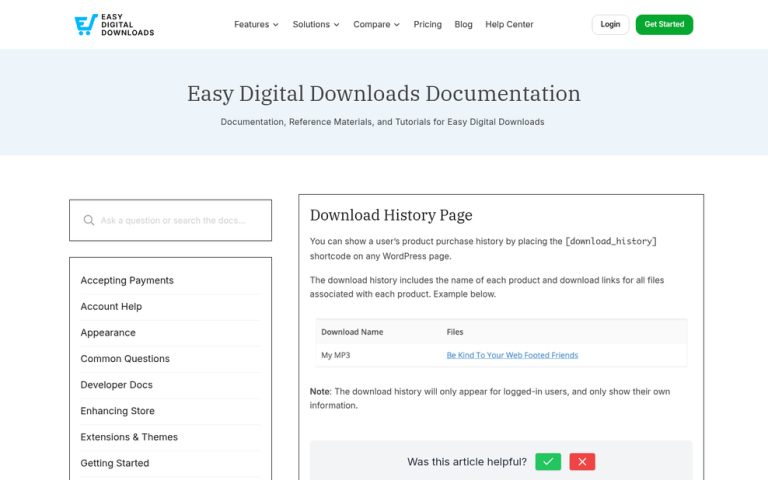The height and width of the screenshot is (480, 768).
Task: Go to the Blog
Action: [463, 24]
